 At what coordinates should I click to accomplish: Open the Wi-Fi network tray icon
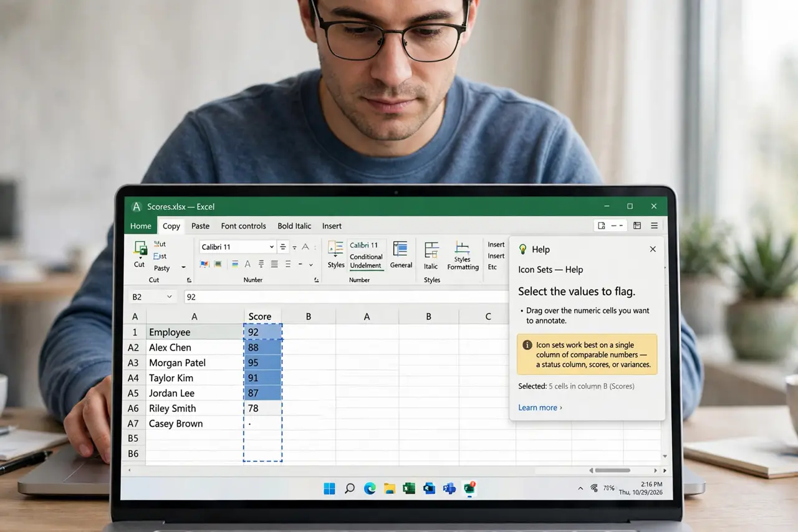(594, 488)
